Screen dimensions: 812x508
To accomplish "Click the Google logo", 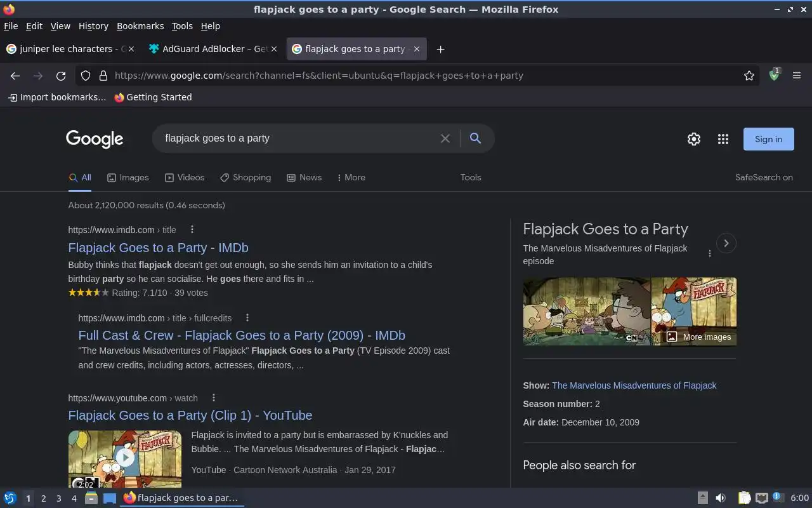I will coord(95,139).
